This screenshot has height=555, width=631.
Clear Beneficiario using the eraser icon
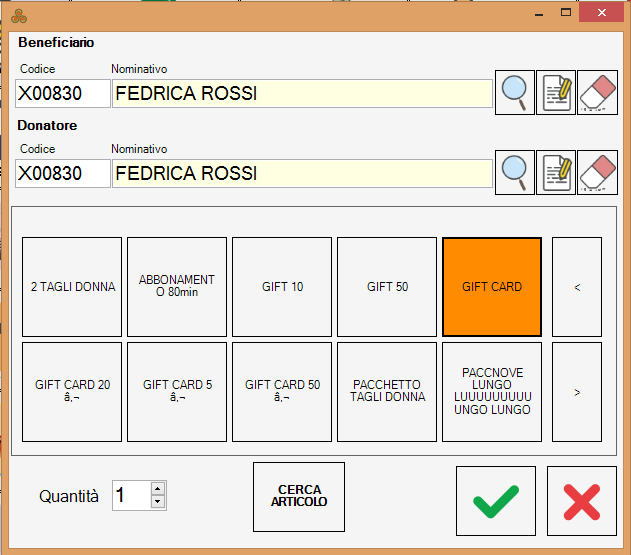click(597, 93)
